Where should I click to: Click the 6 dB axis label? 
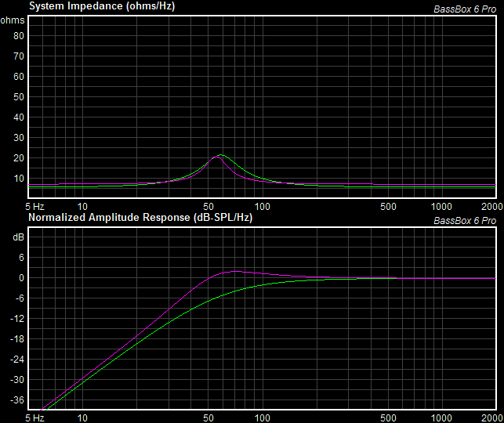[x=21, y=258]
